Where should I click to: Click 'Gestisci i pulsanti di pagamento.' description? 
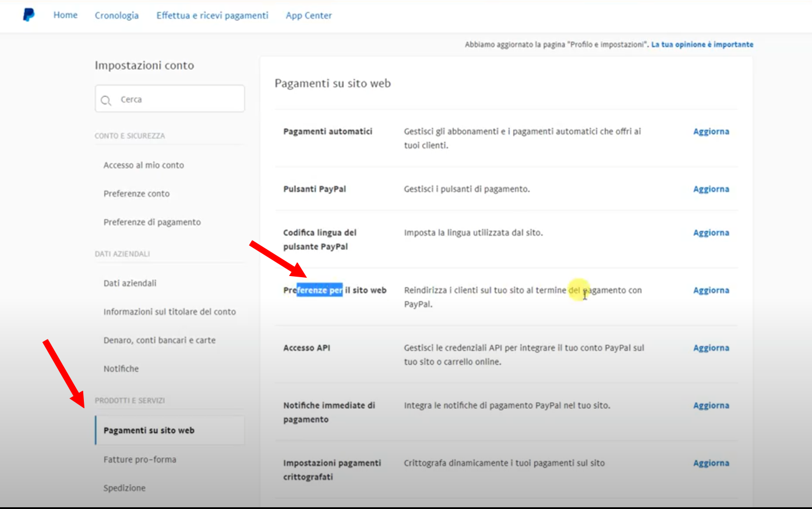467,189
